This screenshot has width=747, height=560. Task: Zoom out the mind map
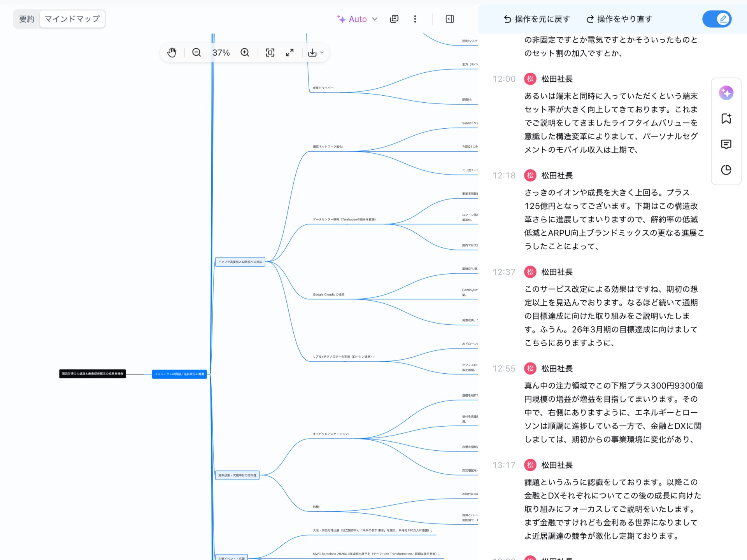point(196,52)
